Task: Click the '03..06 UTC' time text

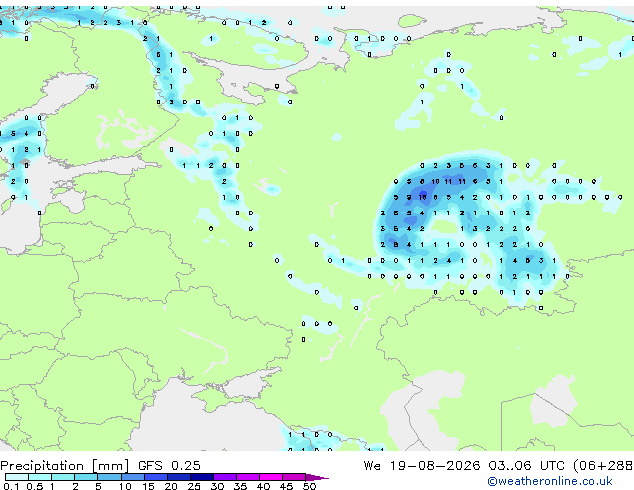Action: 526,466
